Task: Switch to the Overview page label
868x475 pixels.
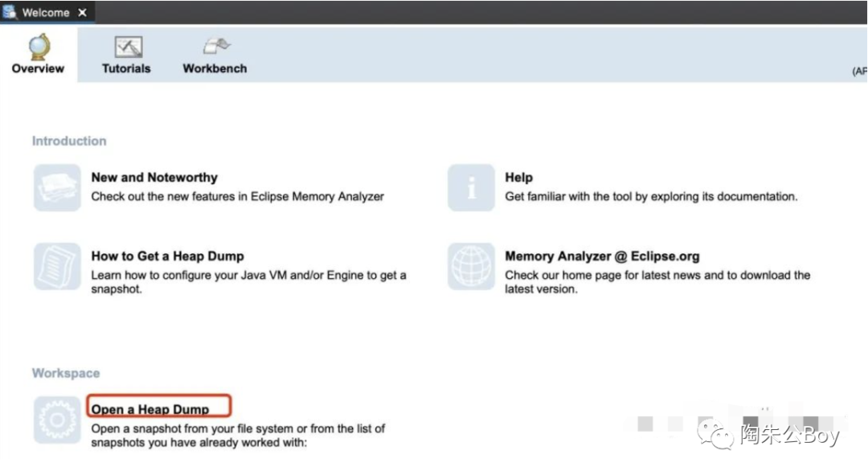Action: tap(38, 68)
